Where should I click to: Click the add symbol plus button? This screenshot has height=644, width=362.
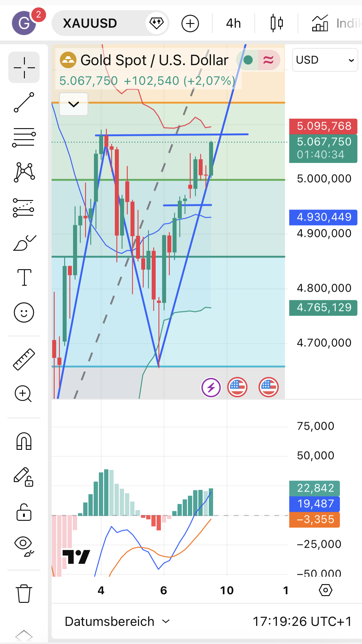pyautogui.click(x=190, y=23)
